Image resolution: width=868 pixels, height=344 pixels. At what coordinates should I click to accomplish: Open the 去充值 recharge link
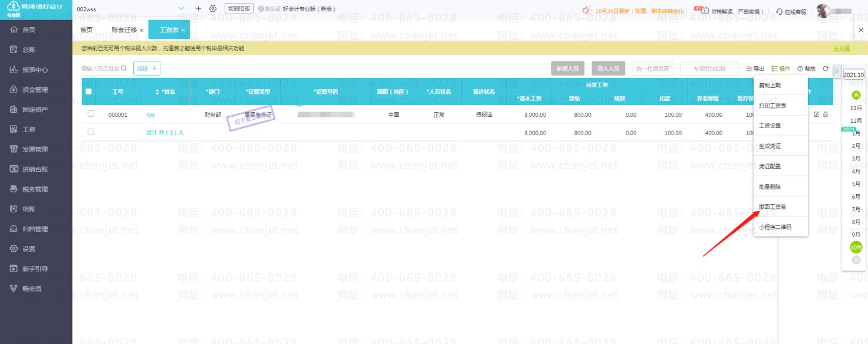pos(841,48)
